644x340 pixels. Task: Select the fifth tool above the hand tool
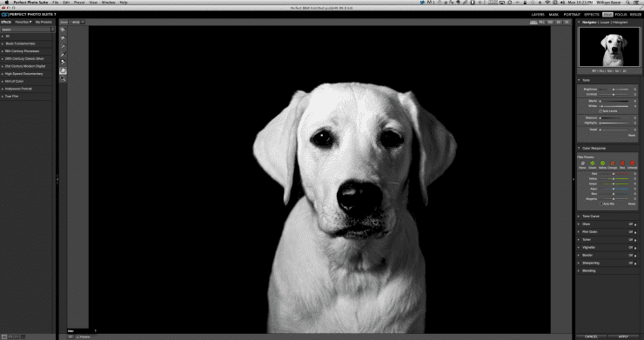point(63,63)
